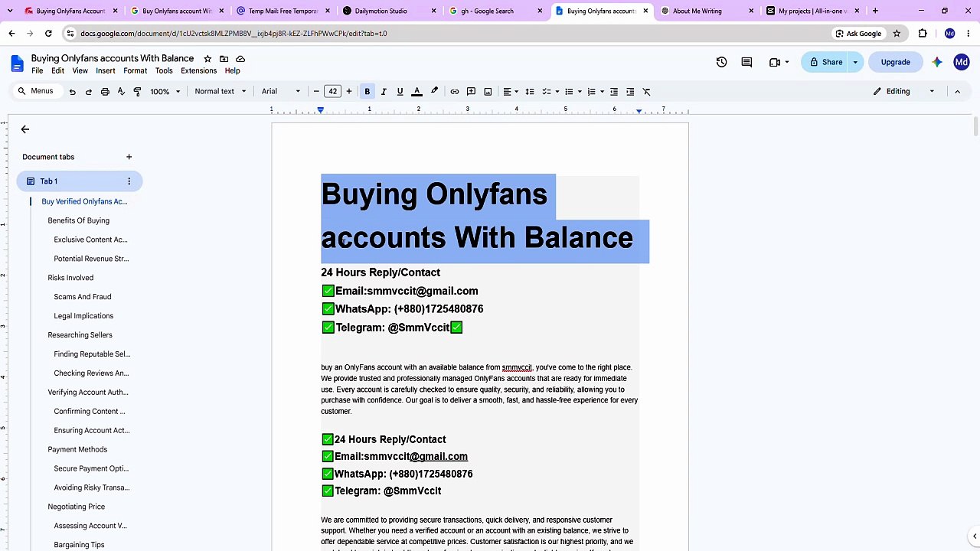980x551 pixels.
Task: Increase the indent
Action: (630, 92)
